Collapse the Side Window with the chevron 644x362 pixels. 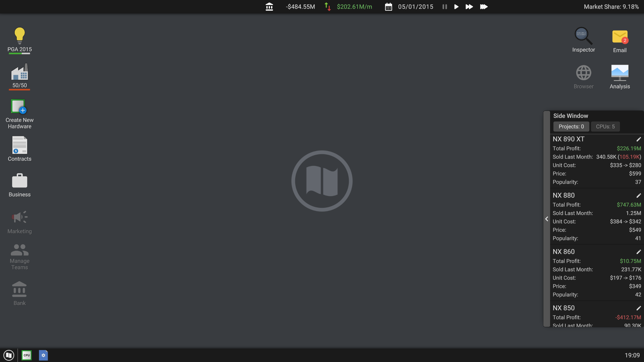click(x=547, y=219)
